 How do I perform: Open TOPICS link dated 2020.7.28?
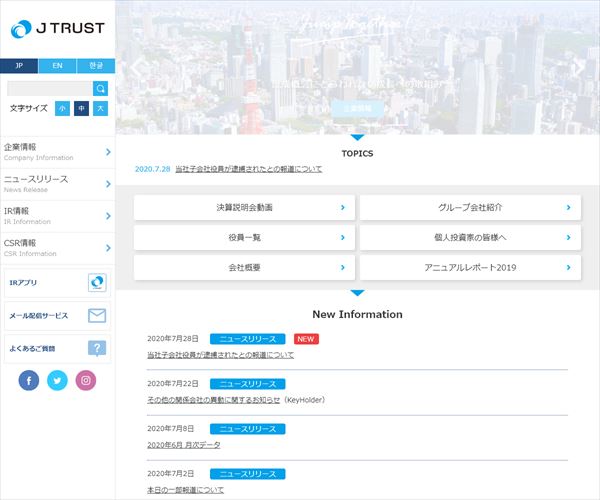click(x=248, y=169)
